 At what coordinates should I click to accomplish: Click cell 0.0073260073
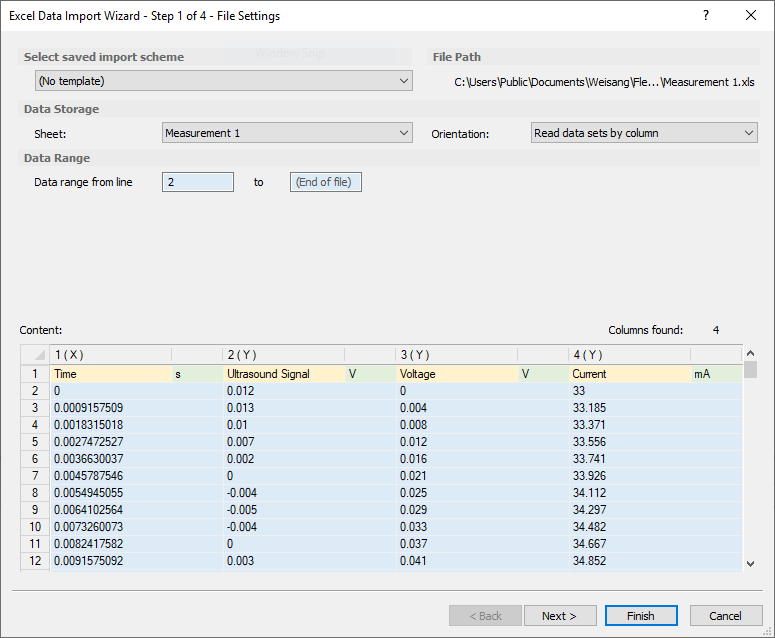point(136,527)
